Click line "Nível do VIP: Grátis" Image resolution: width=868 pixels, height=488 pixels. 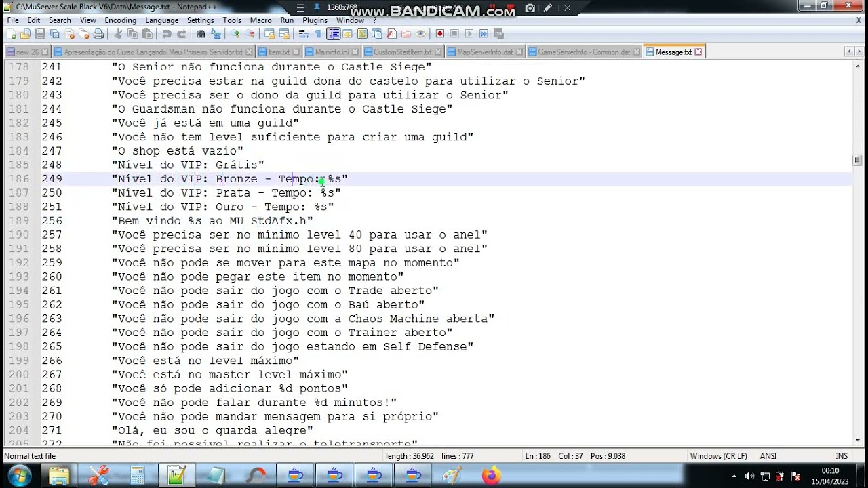click(x=188, y=165)
